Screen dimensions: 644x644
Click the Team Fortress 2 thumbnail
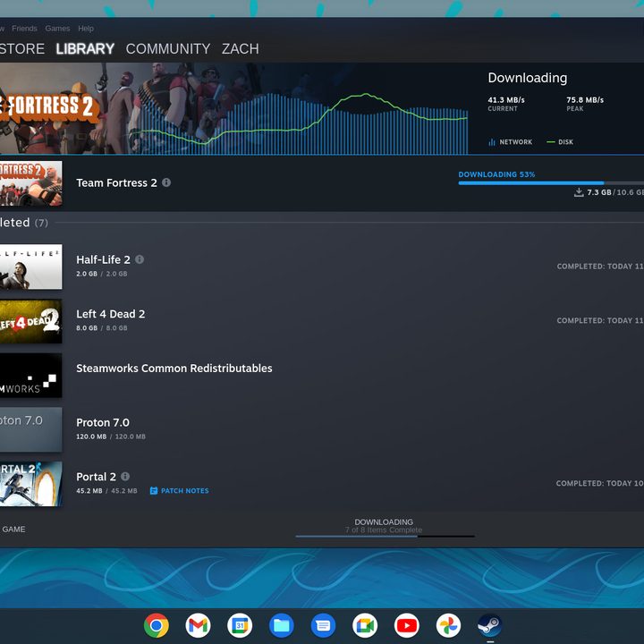[30, 183]
